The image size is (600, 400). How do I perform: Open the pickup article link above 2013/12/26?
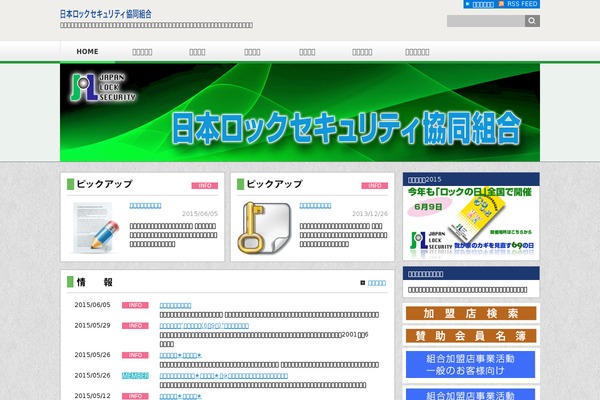pyautogui.click(x=315, y=206)
